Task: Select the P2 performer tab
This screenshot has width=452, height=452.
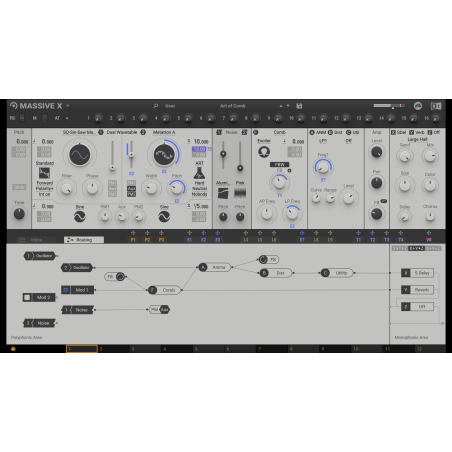Action: pos(147,240)
